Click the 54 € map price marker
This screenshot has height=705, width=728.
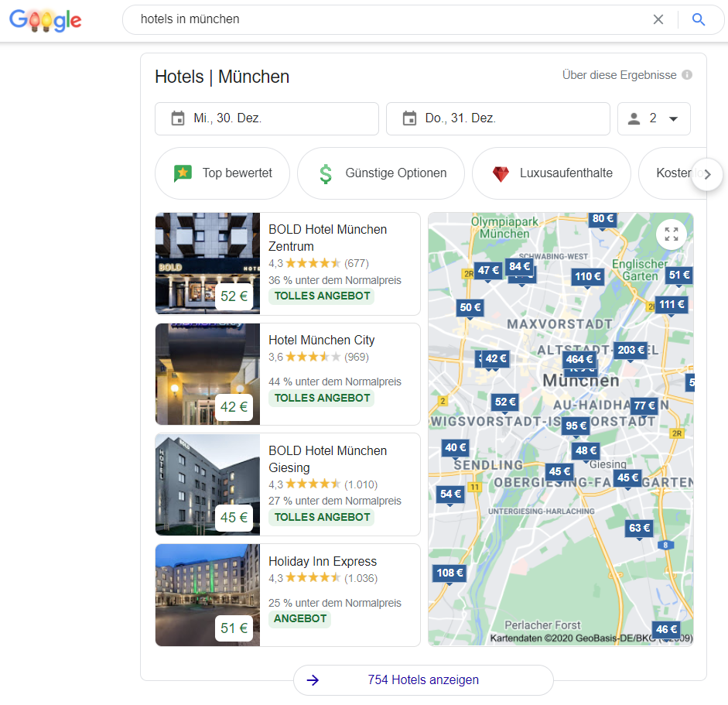(x=450, y=495)
